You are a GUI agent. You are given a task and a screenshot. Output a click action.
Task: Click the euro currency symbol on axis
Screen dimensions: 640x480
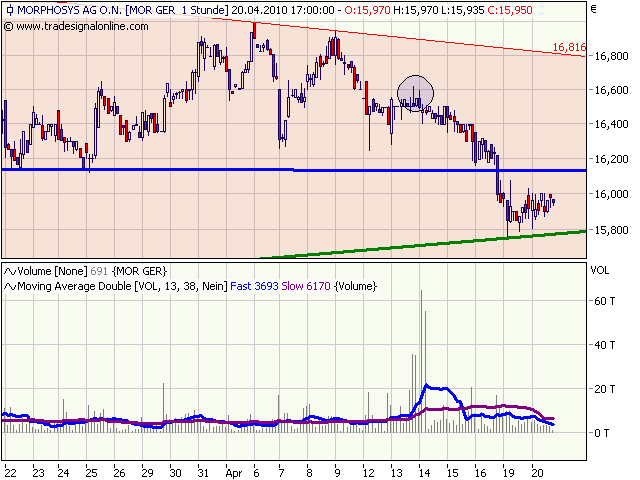[x=594, y=9]
